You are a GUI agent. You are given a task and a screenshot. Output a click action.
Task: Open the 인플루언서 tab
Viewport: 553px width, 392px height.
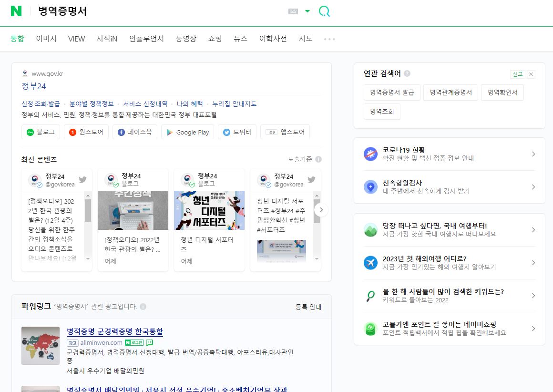point(146,39)
